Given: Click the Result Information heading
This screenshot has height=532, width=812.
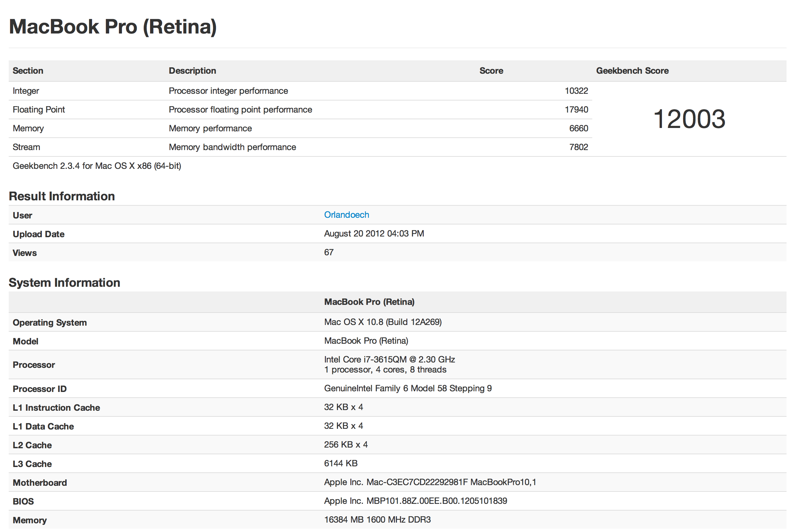Looking at the screenshot, I should coord(62,196).
